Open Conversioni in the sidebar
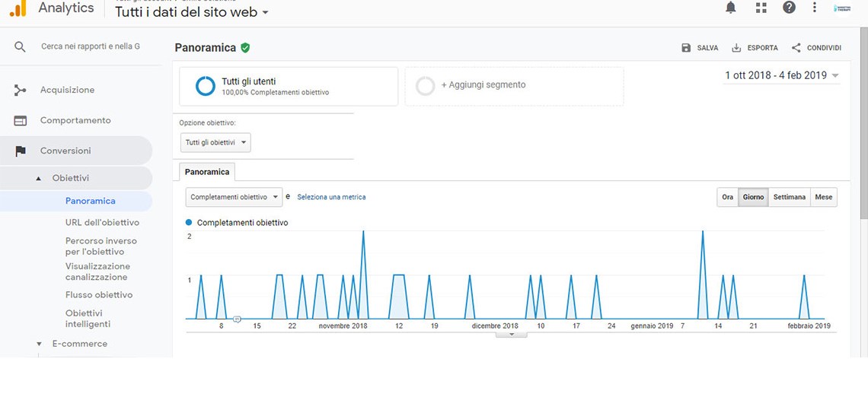This screenshot has height=416, width=868. tap(65, 151)
